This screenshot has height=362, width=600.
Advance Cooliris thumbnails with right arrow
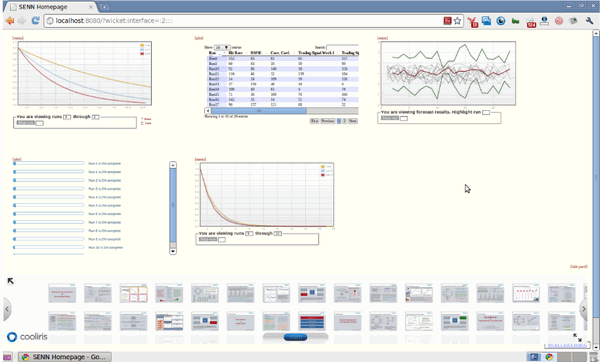(584, 308)
